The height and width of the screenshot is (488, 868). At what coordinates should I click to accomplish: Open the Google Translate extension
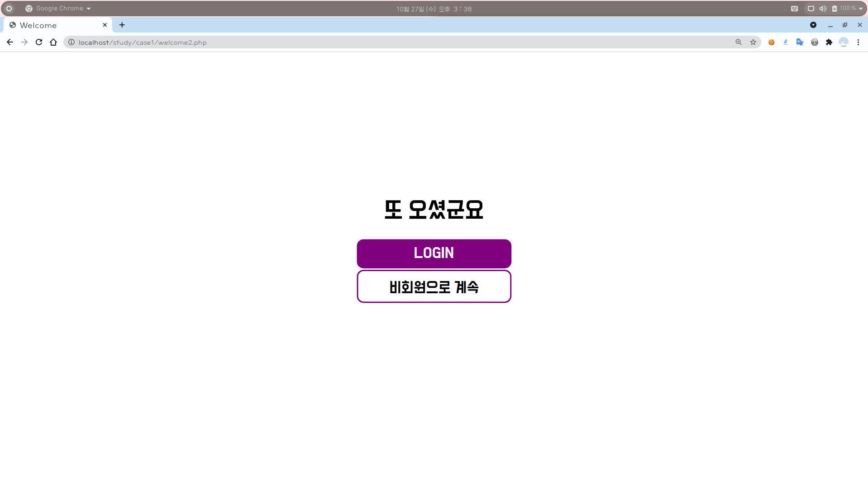(x=800, y=42)
